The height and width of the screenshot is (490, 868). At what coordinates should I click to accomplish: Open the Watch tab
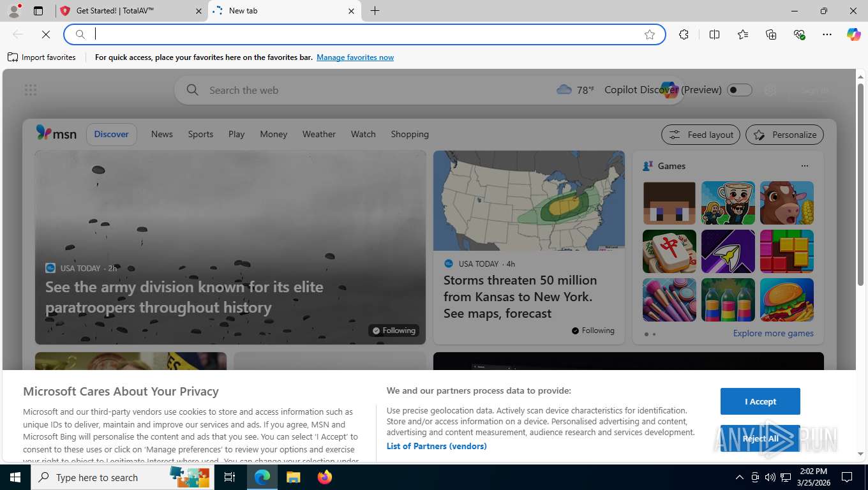point(363,134)
